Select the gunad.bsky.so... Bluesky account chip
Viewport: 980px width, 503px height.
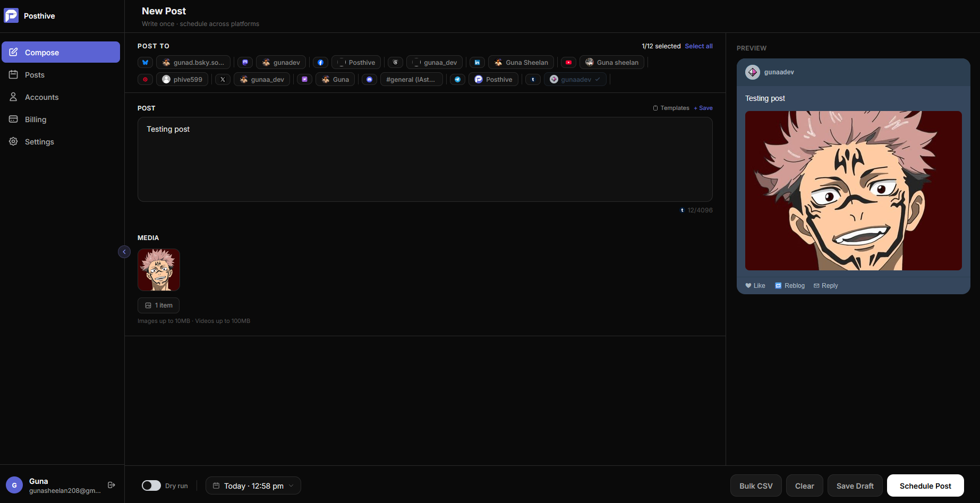coord(193,63)
